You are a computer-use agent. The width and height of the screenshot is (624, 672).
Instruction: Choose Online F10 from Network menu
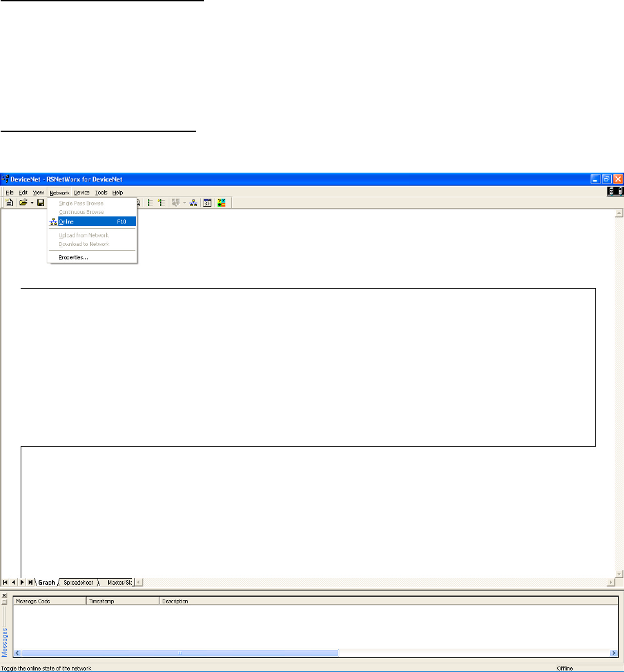click(x=92, y=221)
